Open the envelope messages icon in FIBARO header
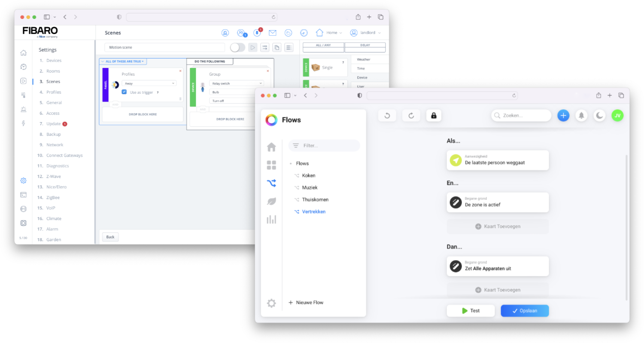 [x=272, y=33]
